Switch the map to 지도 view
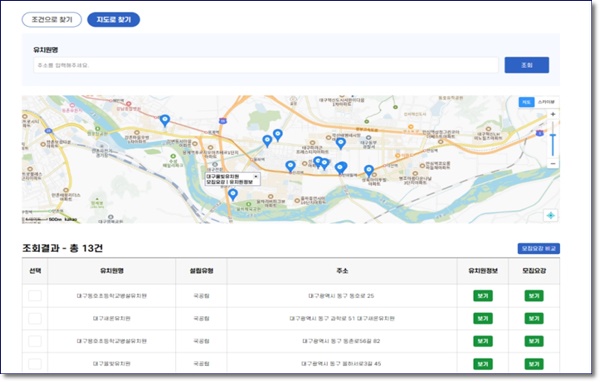 tap(526, 102)
